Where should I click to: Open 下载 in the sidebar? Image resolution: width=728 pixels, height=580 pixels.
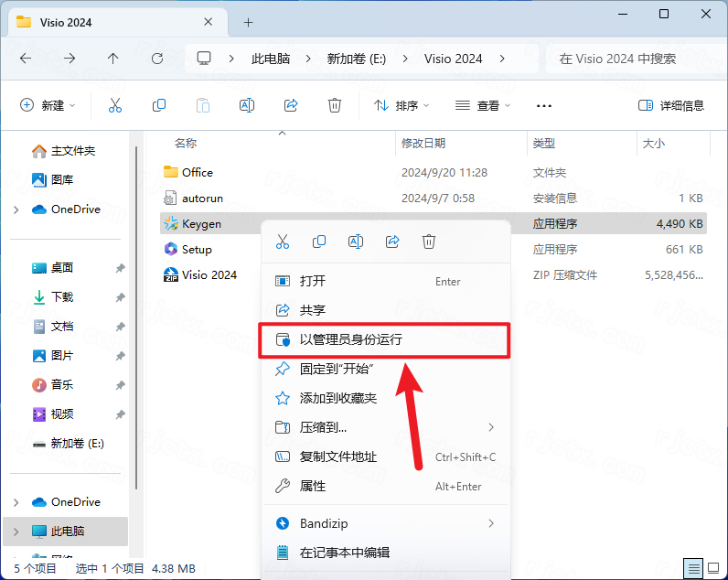coord(67,297)
